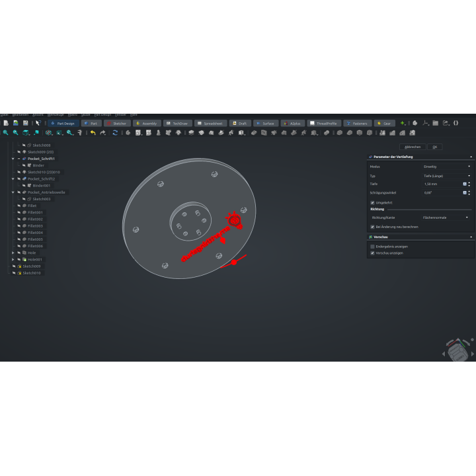Viewport: 476px width, 476px height.
Task: Click the navigation cube in viewport corner
Action: point(457,351)
